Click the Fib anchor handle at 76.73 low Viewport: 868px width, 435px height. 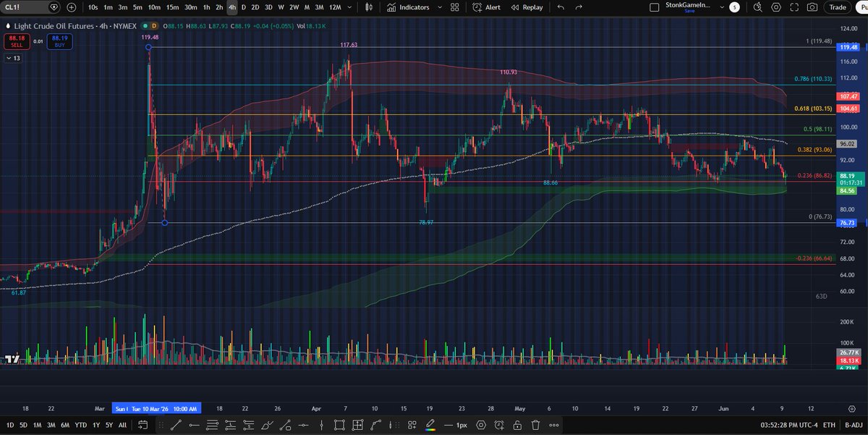point(166,223)
